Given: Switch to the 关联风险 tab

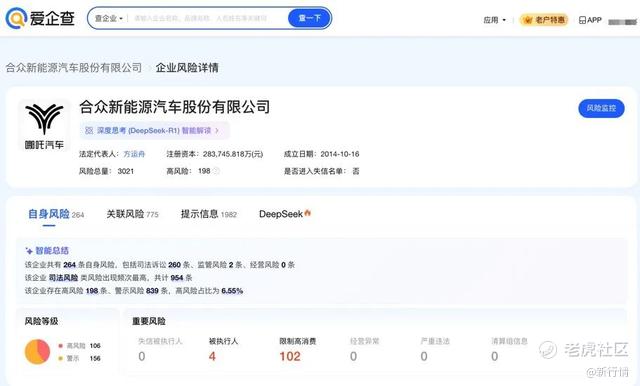Looking at the screenshot, I should click(x=132, y=214).
